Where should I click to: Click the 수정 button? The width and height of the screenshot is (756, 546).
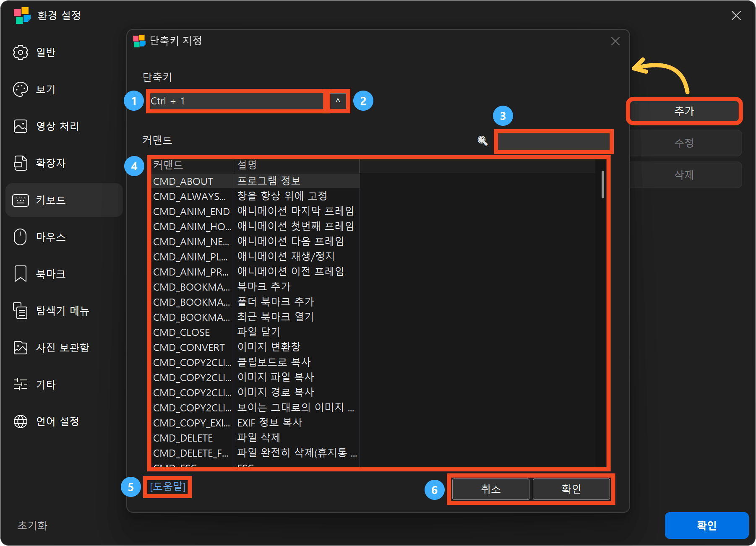click(x=684, y=143)
